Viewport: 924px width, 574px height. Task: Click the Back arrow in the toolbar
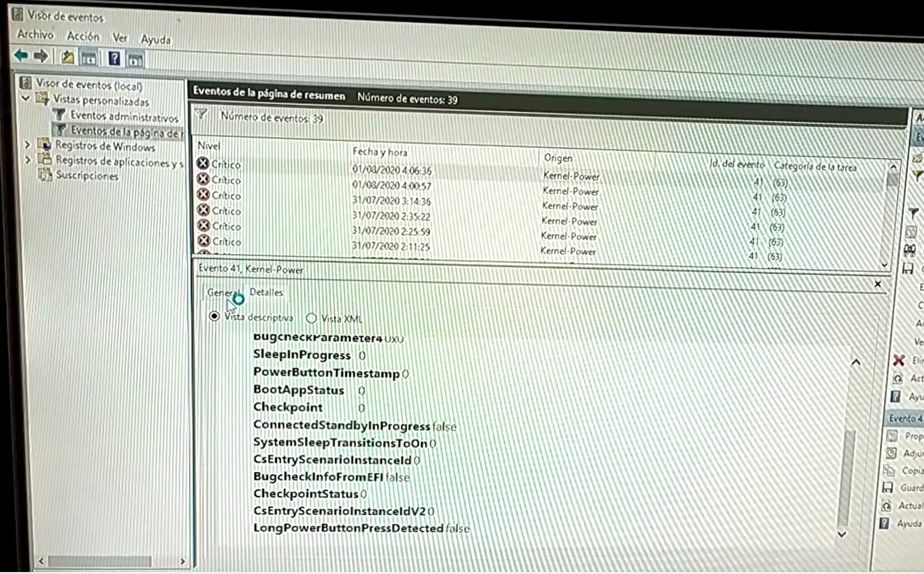click(x=21, y=55)
